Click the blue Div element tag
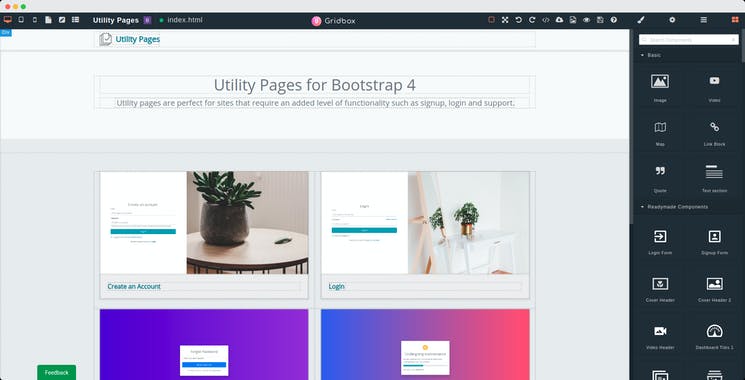 6,32
